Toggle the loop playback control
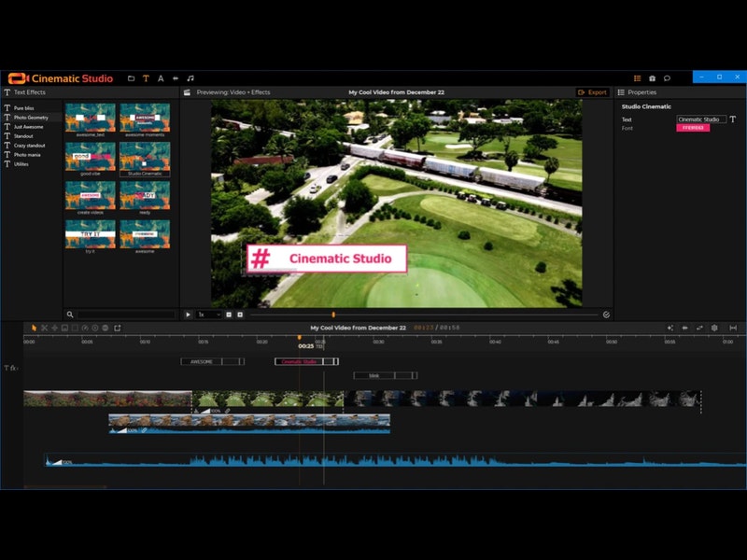Image resolution: width=747 pixels, height=560 pixels. (x=608, y=315)
